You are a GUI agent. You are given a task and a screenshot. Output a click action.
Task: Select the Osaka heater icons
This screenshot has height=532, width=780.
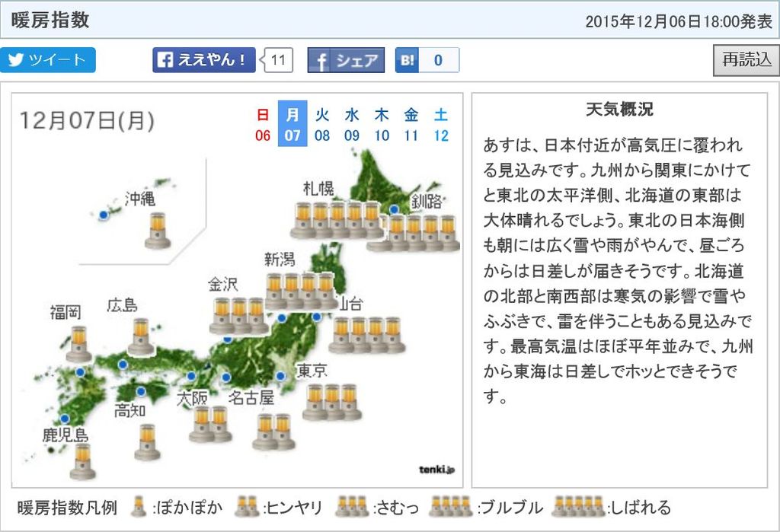click(210, 424)
